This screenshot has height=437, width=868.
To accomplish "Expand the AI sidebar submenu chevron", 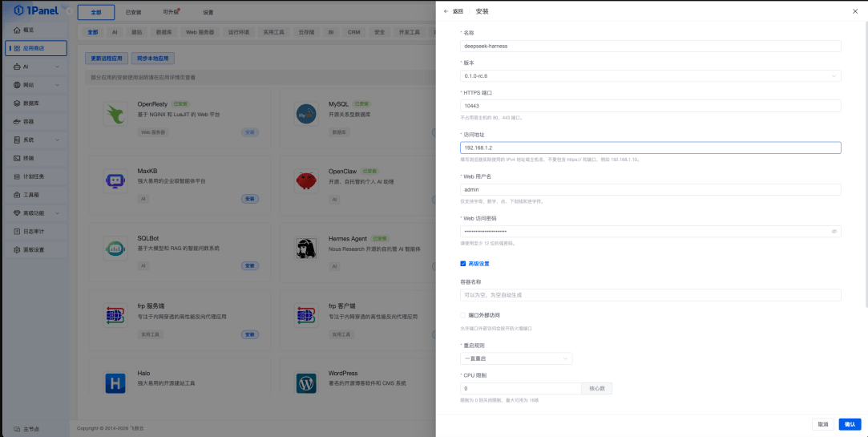I will point(58,67).
